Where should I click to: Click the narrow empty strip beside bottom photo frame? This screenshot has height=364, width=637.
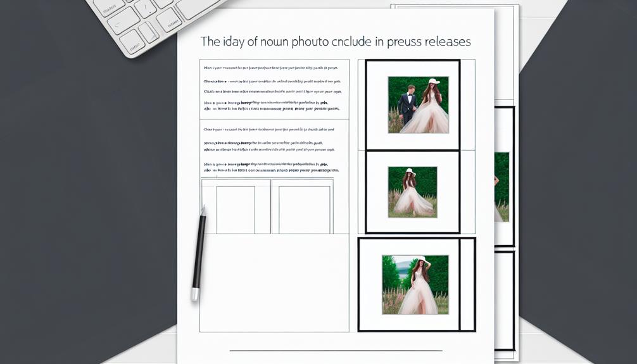point(467,284)
